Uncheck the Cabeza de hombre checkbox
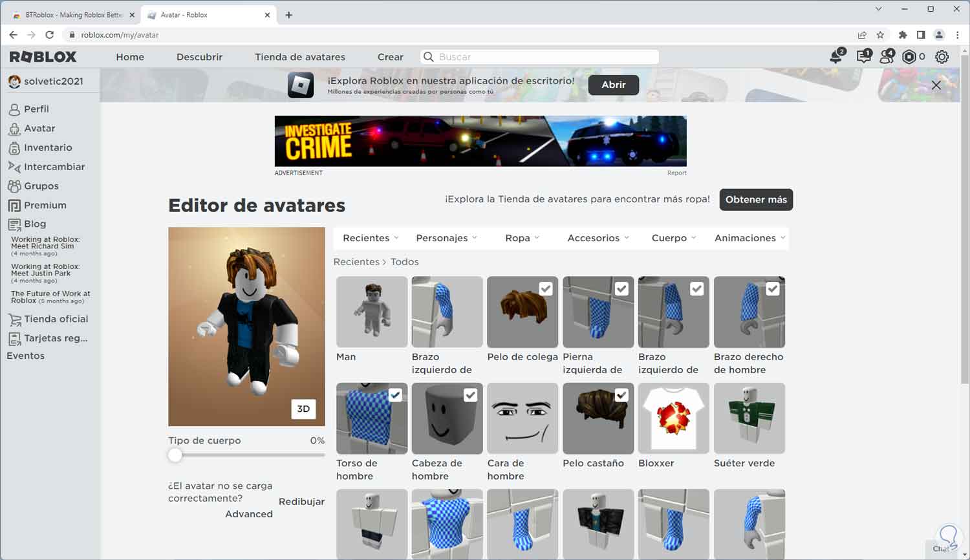The image size is (970, 560). 470,395
